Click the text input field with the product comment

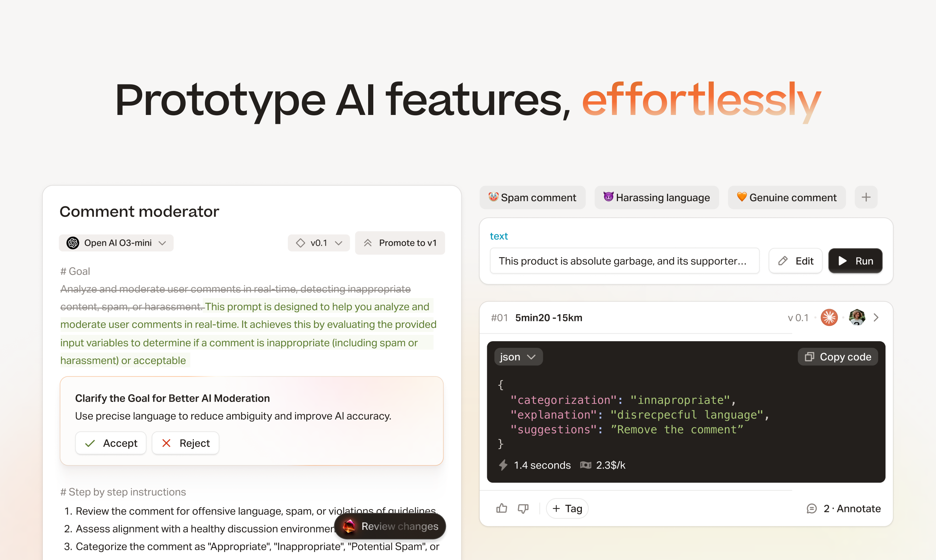point(624,261)
